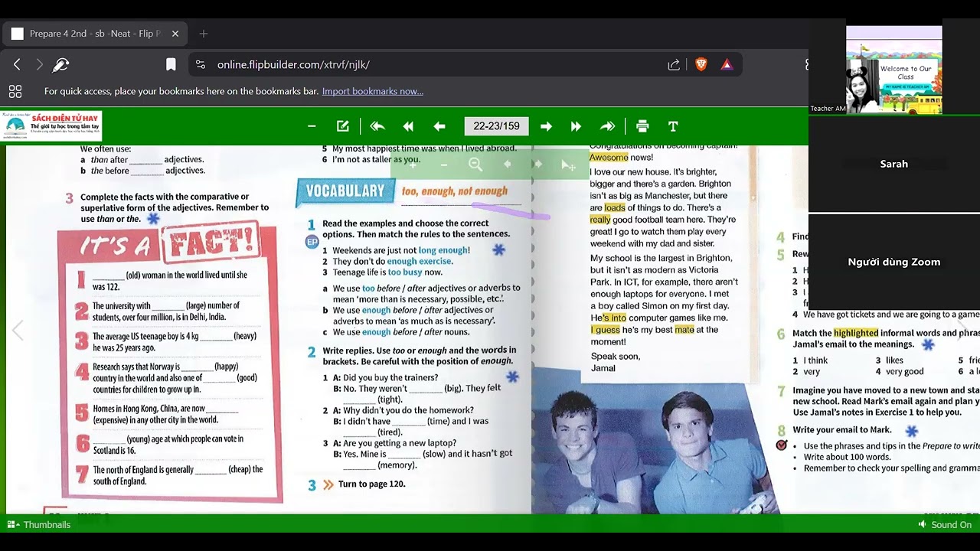This screenshot has height=551, width=980.
Task: Click the faded overlay magnifier zoom icon
Action: click(x=475, y=165)
